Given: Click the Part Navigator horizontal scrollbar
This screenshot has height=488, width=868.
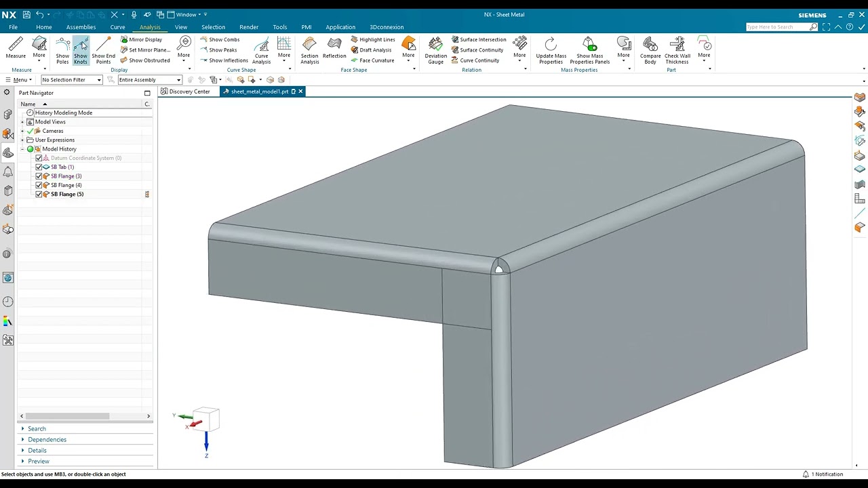Looking at the screenshot, I should point(67,416).
